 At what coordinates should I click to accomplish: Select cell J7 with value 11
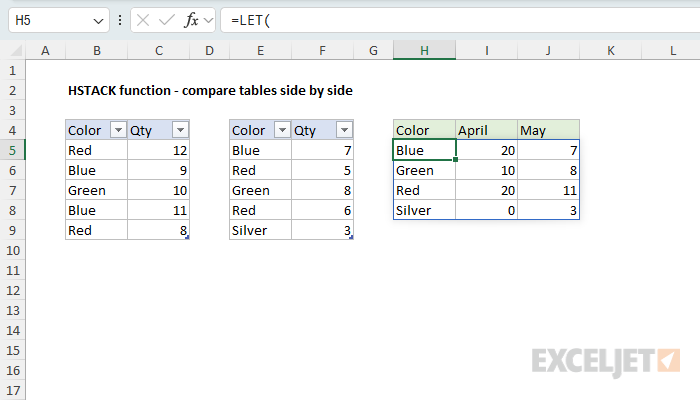(x=548, y=190)
